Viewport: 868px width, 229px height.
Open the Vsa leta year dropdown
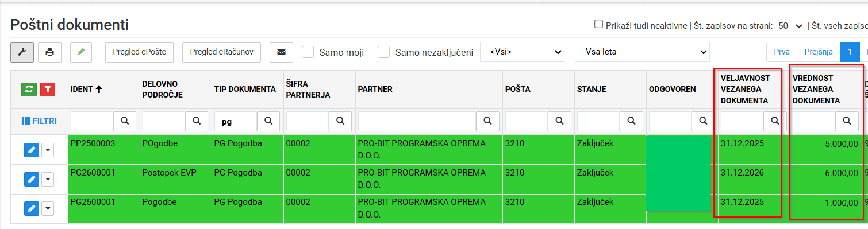pyautogui.click(x=643, y=52)
